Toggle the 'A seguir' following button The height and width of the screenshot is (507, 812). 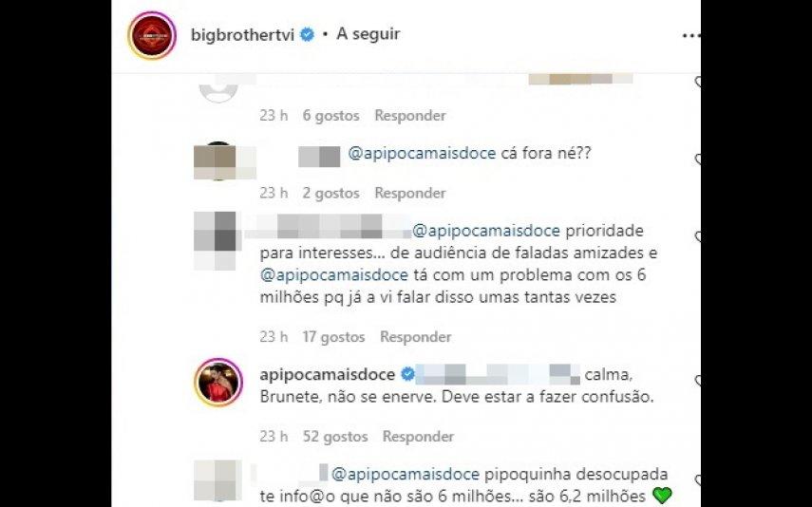368,34
